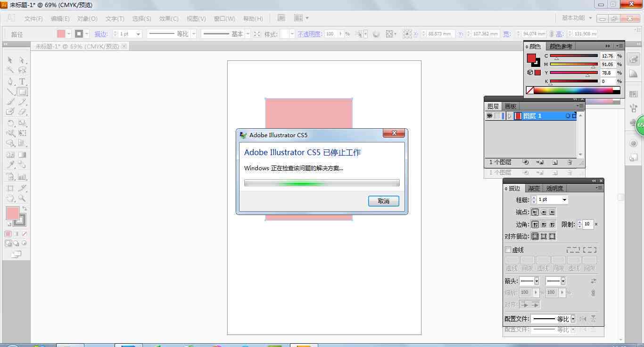Viewport: 644px width, 347px height.
Task: Open the start arrowhead dropdown in 箭头
Action: tap(537, 281)
